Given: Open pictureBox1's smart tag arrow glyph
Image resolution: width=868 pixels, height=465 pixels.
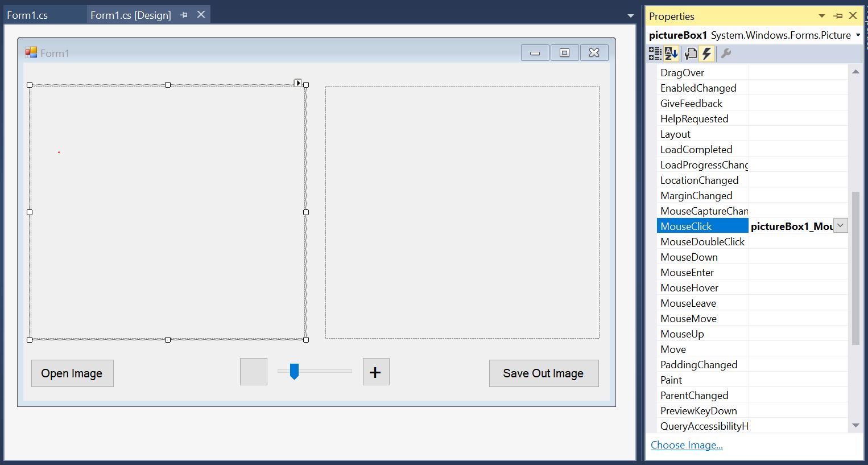Looking at the screenshot, I should (298, 83).
